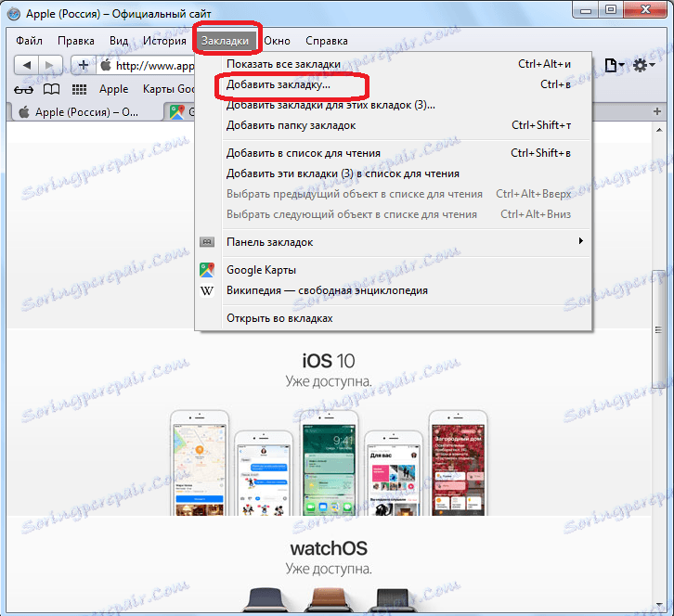Select Добавить в список для чтения
674x616 pixels.
(x=394, y=153)
